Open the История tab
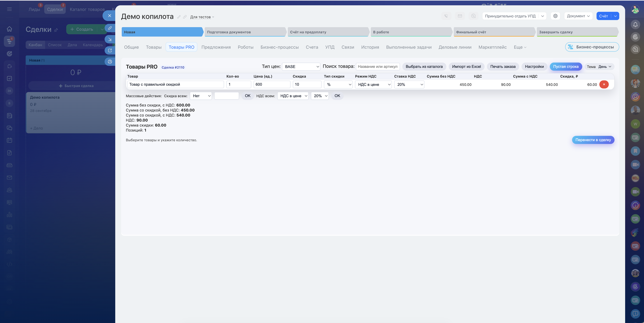The height and width of the screenshot is (323, 644). 370,47
